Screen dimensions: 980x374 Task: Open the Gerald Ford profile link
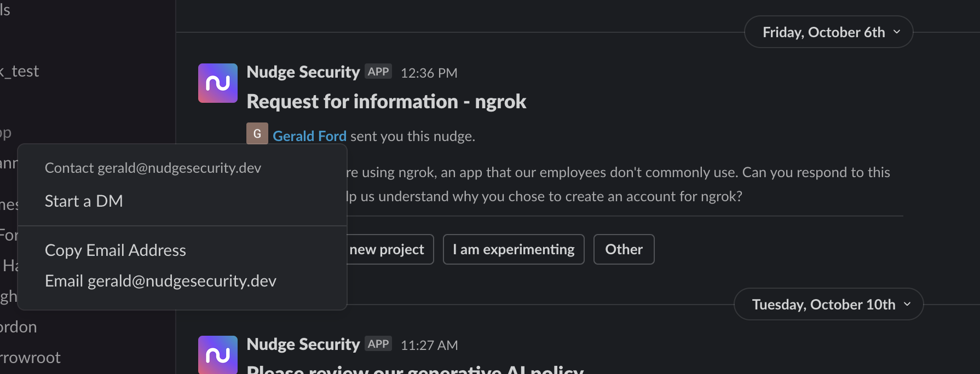[309, 136]
